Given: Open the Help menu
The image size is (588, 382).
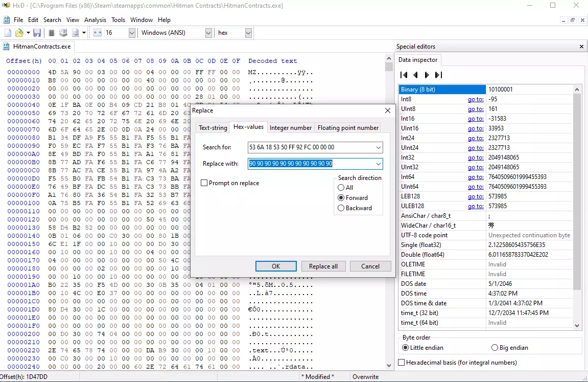Looking at the screenshot, I should (x=164, y=20).
